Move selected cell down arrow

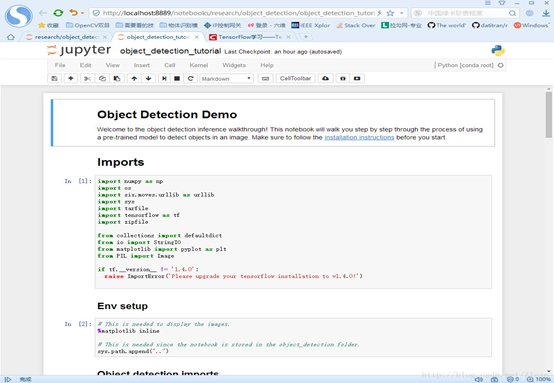148,78
